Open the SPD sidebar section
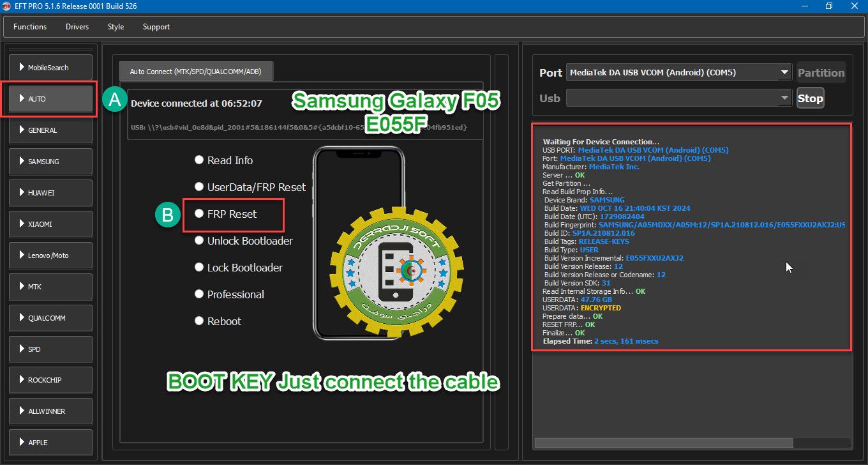This screenshot has height=465, width=868. pos(51,349)
